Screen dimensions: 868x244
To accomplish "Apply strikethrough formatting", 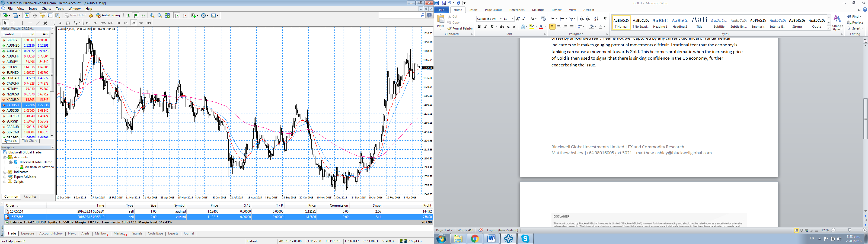I will (502, 27).
